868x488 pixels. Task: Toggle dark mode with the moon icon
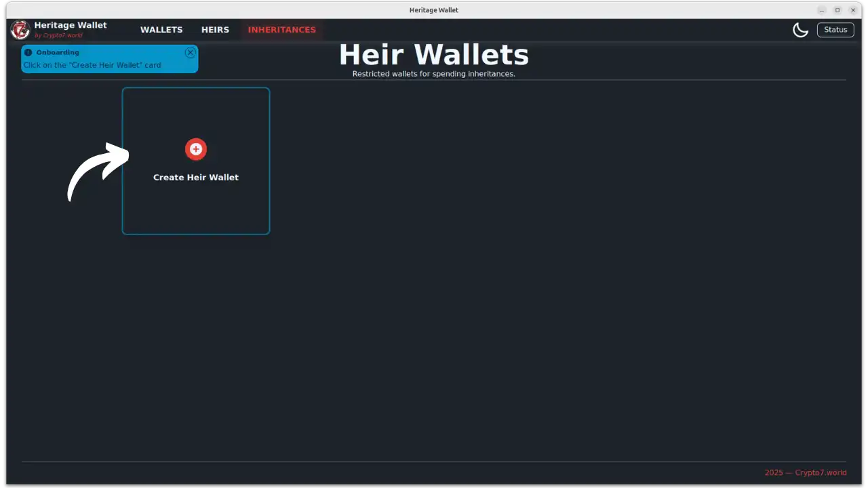tap(800, 29)
